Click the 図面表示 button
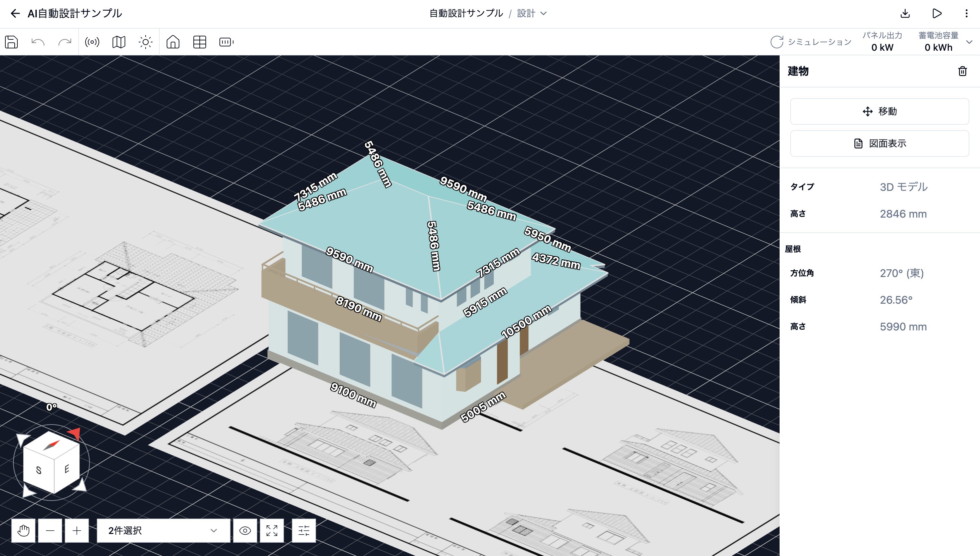The width and height of the screenshot is (980, 556). pos(879,144)
